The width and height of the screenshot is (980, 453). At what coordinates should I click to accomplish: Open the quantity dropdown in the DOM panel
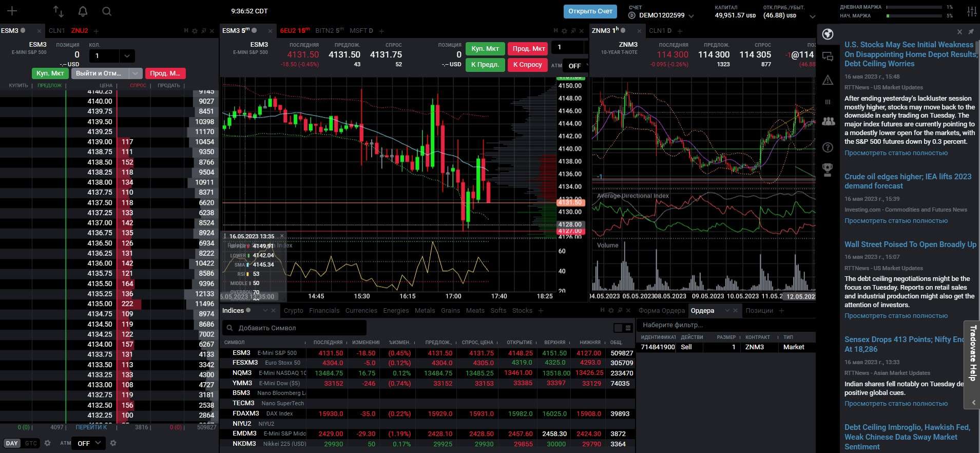click(x=126, y=55)
